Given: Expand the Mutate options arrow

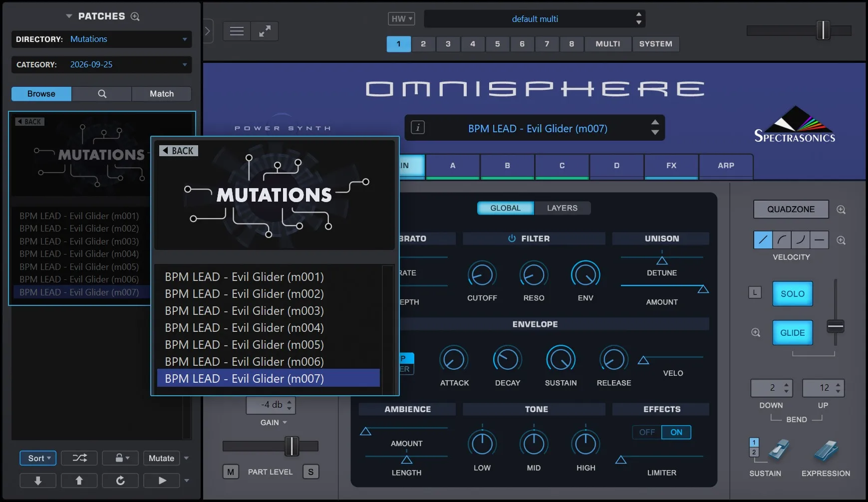Looking at the screenshot, I should [x=187, y=458].
